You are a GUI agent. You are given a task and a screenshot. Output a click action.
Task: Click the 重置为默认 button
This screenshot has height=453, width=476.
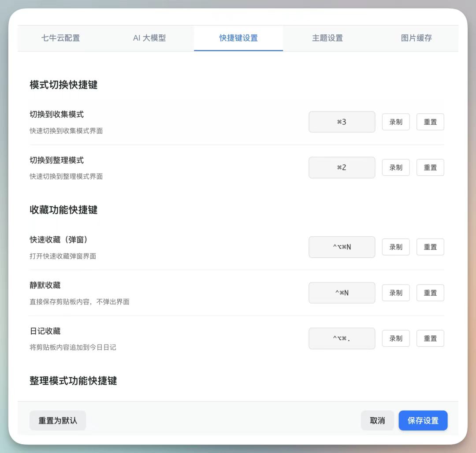[58, 420]
